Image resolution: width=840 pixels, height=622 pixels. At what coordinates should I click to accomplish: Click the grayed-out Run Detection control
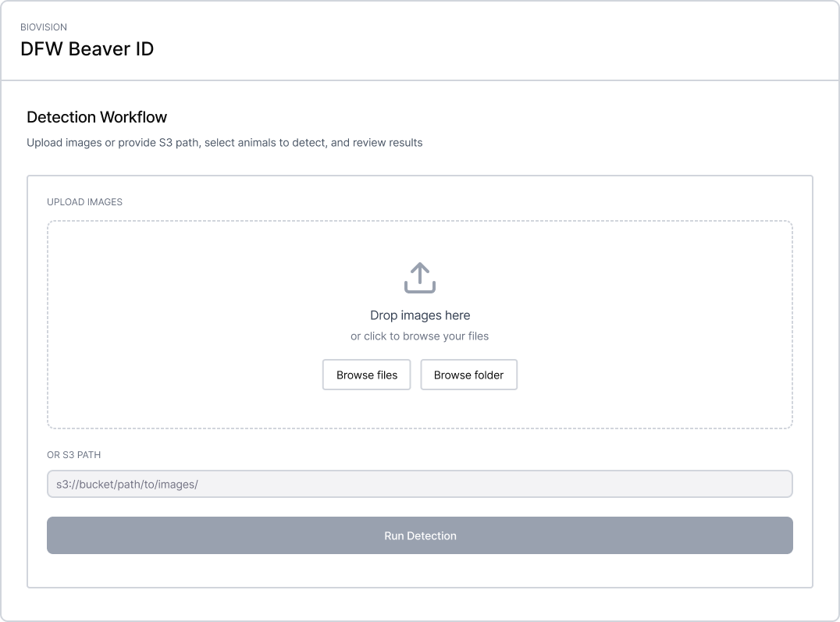(x=420, y=535)
